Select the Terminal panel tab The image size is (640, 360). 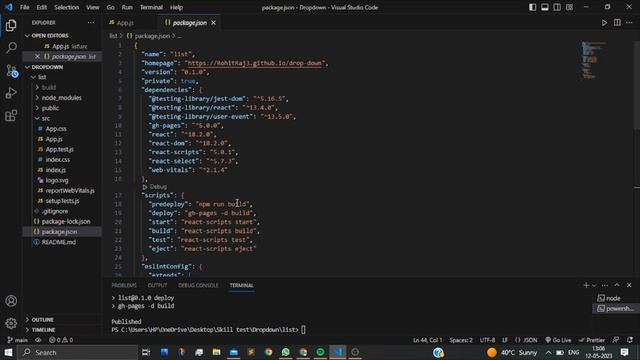click(241, 285)
